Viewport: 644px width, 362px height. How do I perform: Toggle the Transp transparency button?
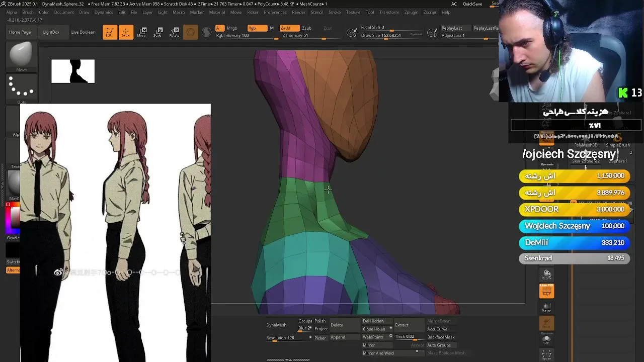[x=546, y=307]
